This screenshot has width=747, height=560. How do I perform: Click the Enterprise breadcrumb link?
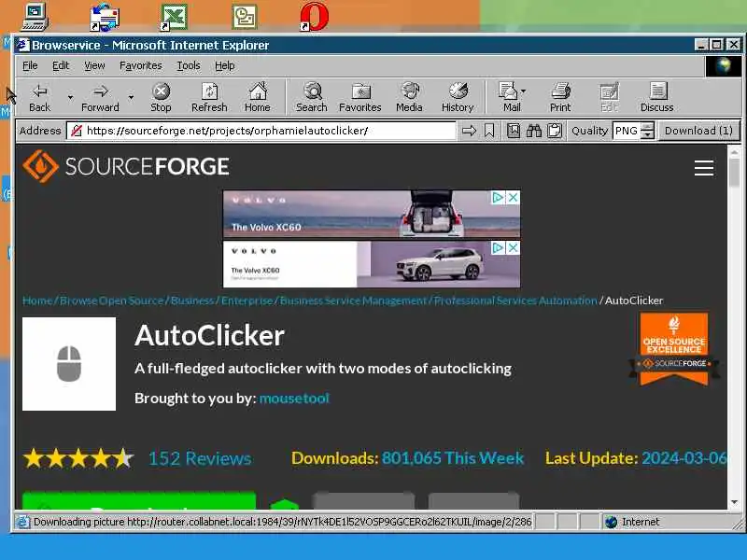pos(247,301)
